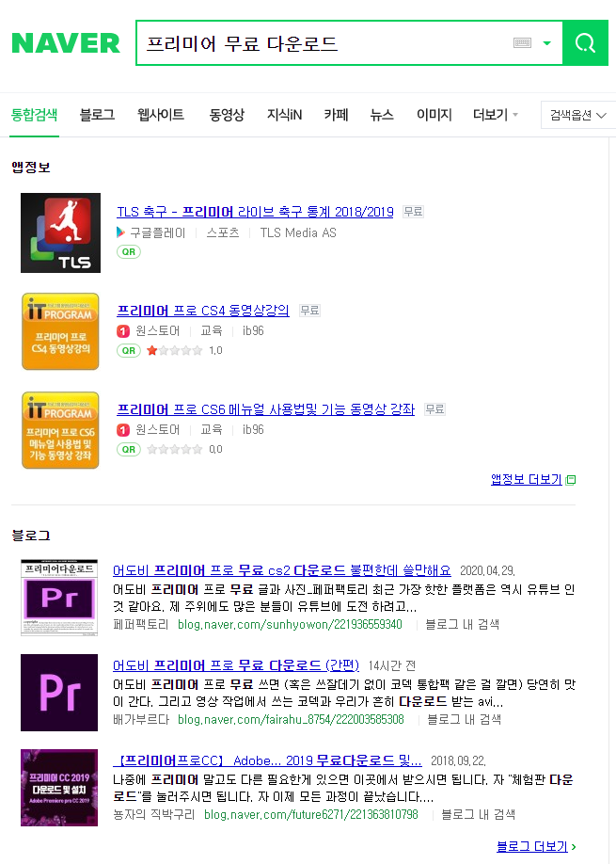The width and height of the screenshot is (616, 864).
Task: Open the 프리미어 CC 2019 다운로드 및 설치 thumbnail
Action: [59, 788]
